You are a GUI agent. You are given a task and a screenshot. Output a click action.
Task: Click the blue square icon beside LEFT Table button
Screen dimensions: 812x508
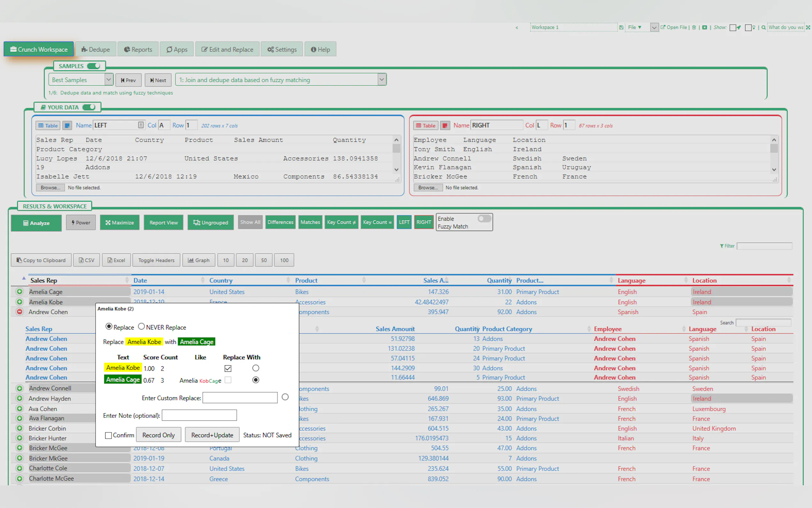[x=67, y=126]
